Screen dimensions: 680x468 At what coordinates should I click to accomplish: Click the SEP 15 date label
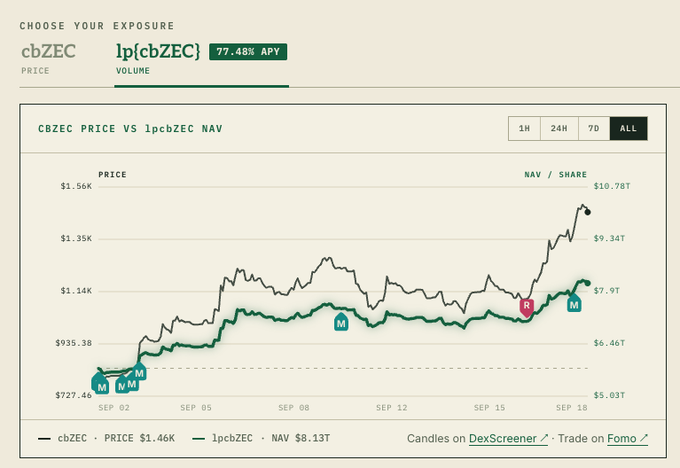[x=489, y=408]
